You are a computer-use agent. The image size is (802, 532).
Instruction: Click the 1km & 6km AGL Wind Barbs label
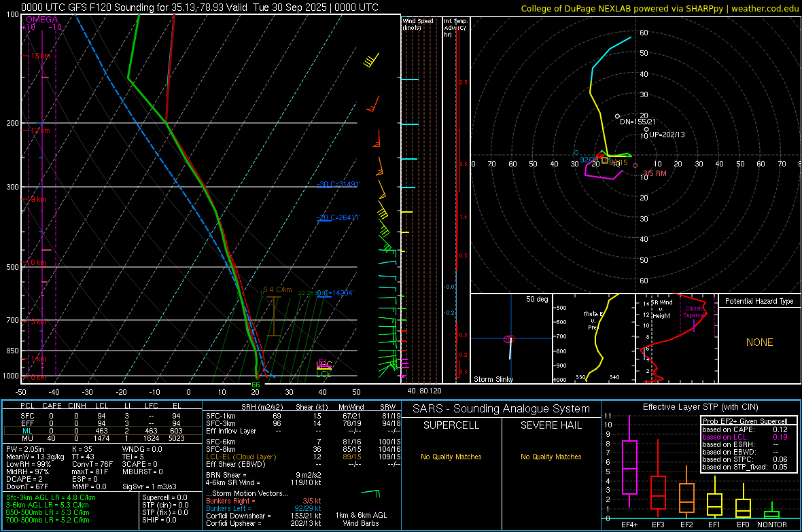click(x=361, y=519)
